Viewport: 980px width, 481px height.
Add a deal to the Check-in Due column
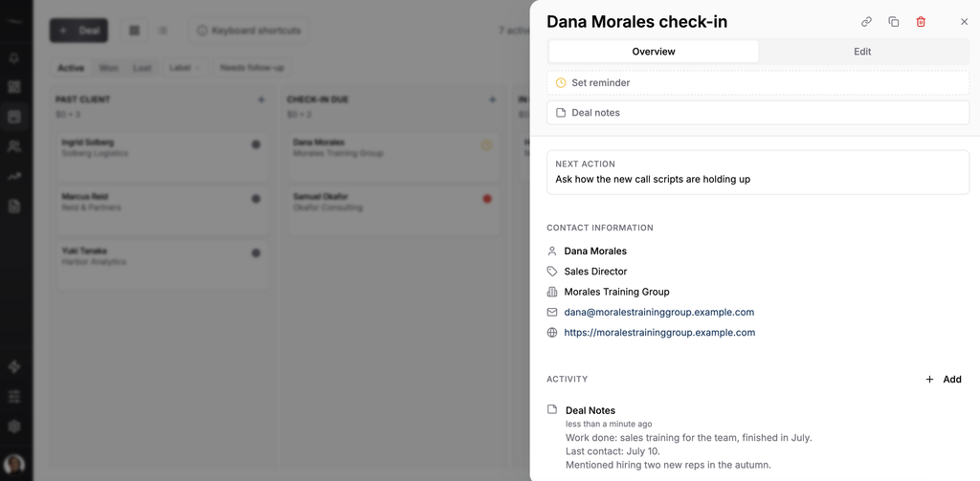[x=493, y=99]
